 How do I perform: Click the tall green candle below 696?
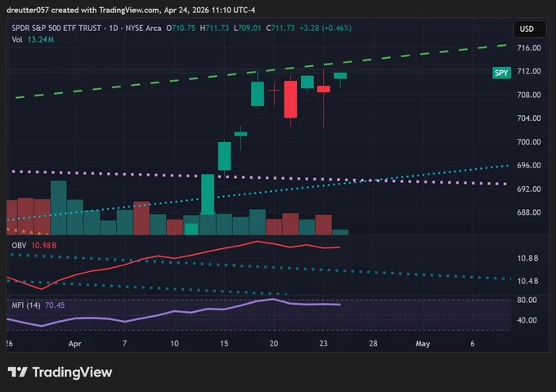(x=208, y=194)
